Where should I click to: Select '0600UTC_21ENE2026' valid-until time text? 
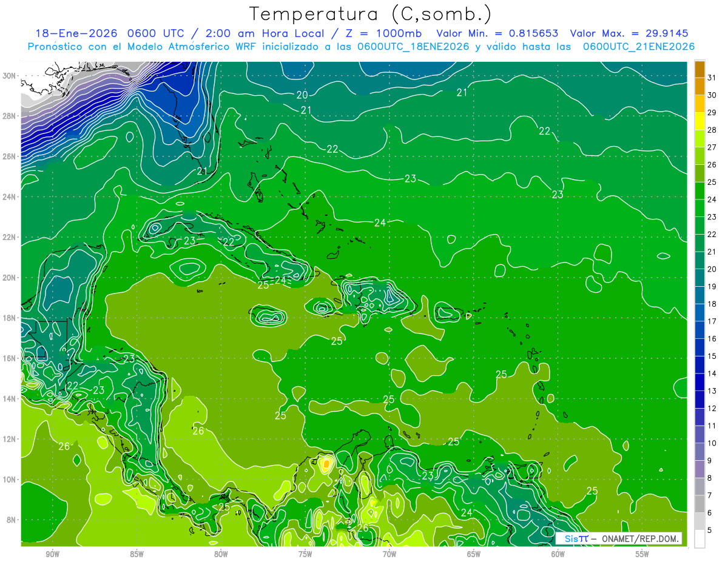pyautogui.click(x=638, y=47)
